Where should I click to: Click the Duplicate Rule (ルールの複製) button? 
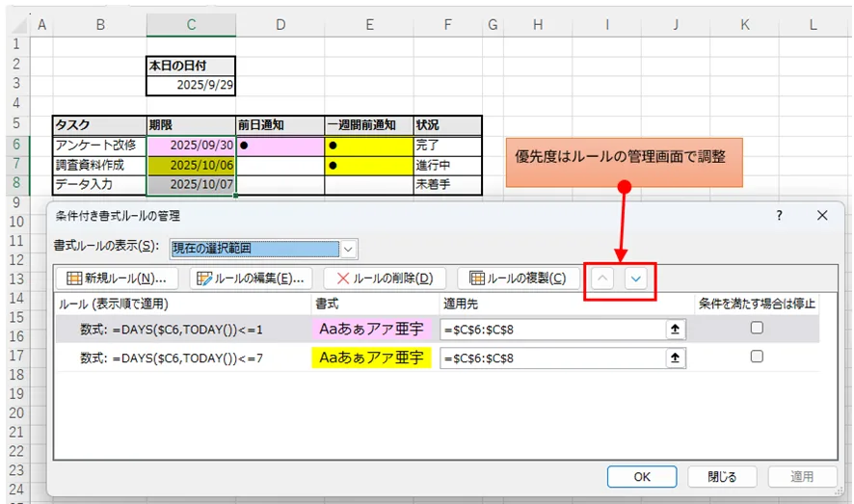pyautogui.click(x=518, y=279)
